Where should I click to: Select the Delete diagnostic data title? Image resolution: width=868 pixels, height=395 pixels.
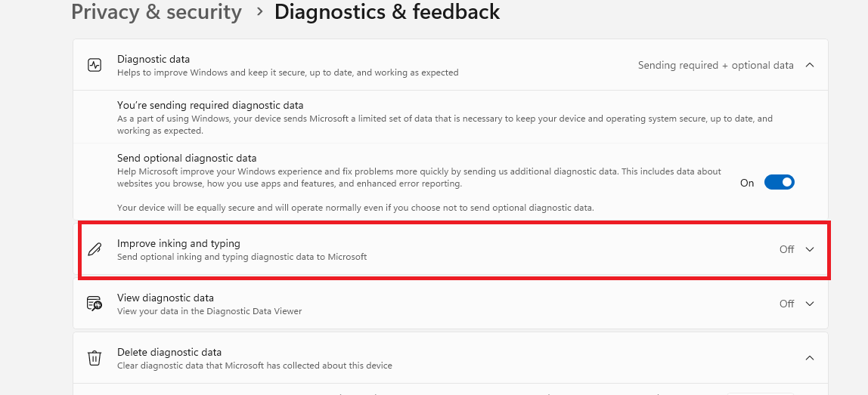169,352
